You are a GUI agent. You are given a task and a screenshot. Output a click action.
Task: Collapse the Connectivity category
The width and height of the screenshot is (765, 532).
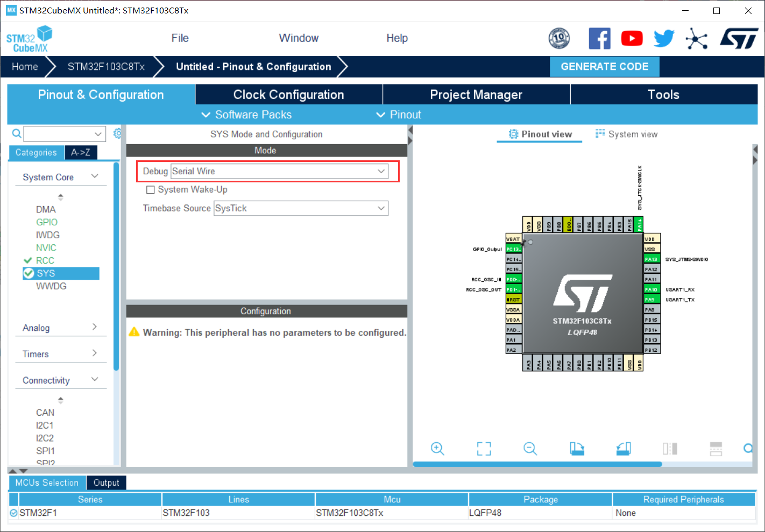(95, 379)
